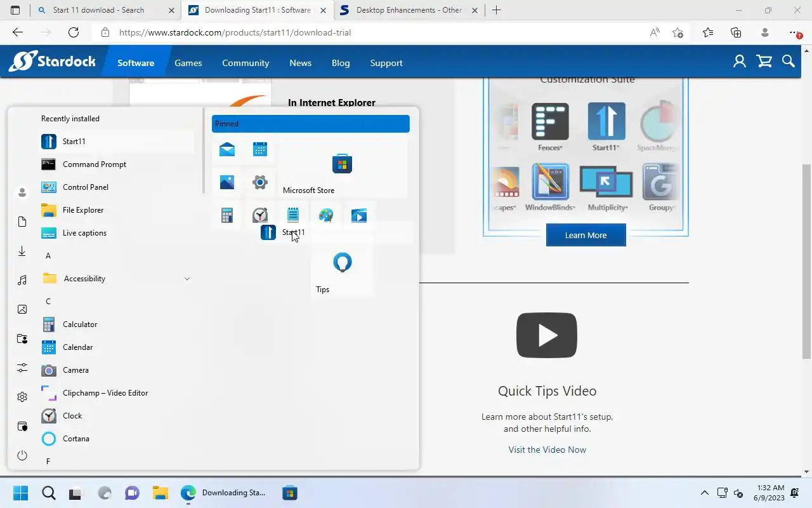Screen dimensions: 812x508
Task: Open Settings gear in Start sidebar
Action: [x=22, y=397]
